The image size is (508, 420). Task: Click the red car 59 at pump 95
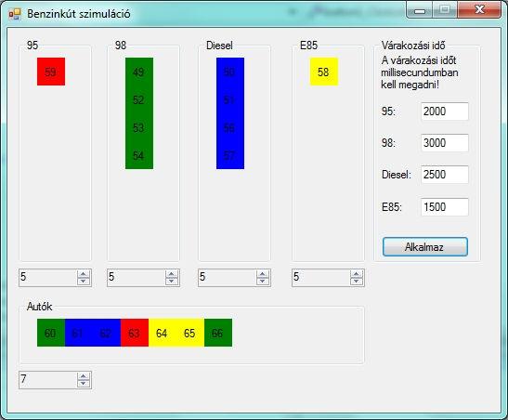pos(51,72)
